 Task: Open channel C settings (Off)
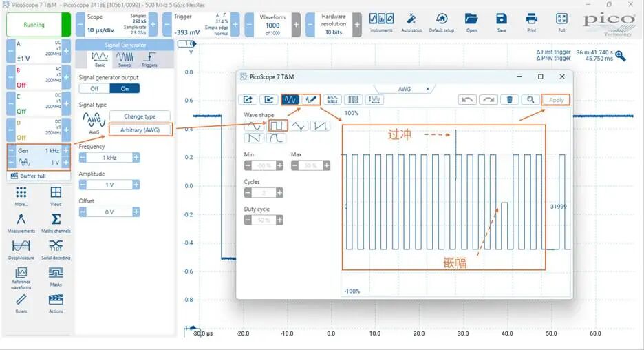click(x=38, y=103)
